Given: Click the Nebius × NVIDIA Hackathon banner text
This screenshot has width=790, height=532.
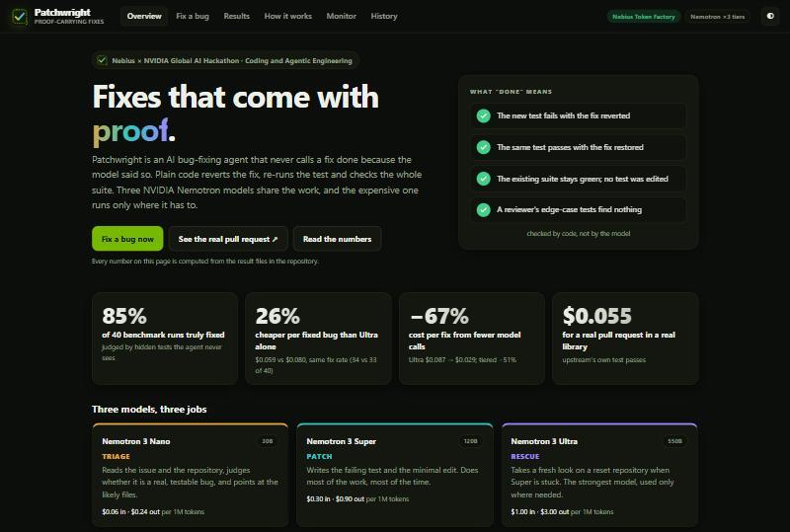Looking at the screenshot, I should coord(232,60).
